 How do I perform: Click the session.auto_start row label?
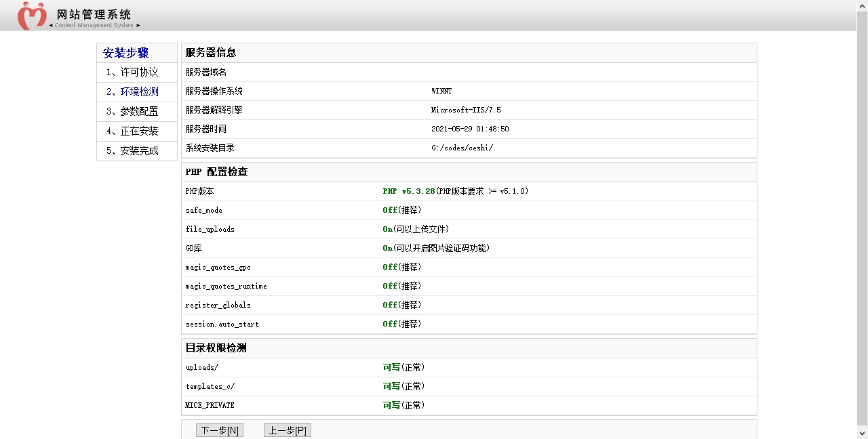(x=222, y=325)
